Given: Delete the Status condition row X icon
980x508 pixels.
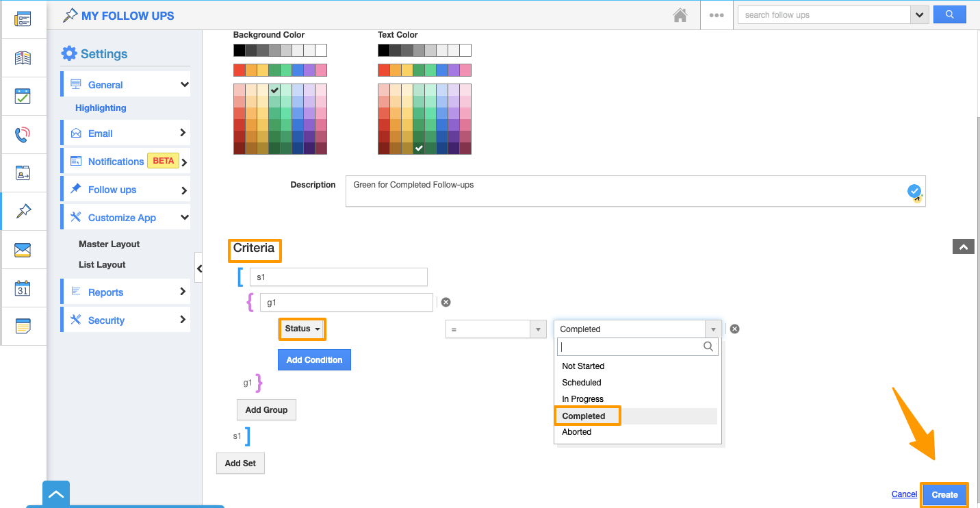Looking at the screenshot, I should pos(734,329).
